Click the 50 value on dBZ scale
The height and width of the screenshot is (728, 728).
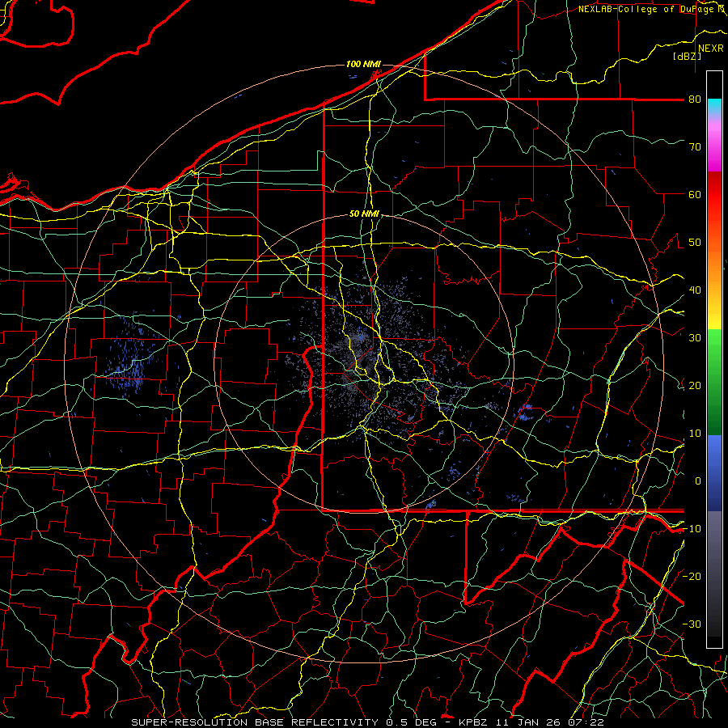pyautogui.click(x=695, y=243)
